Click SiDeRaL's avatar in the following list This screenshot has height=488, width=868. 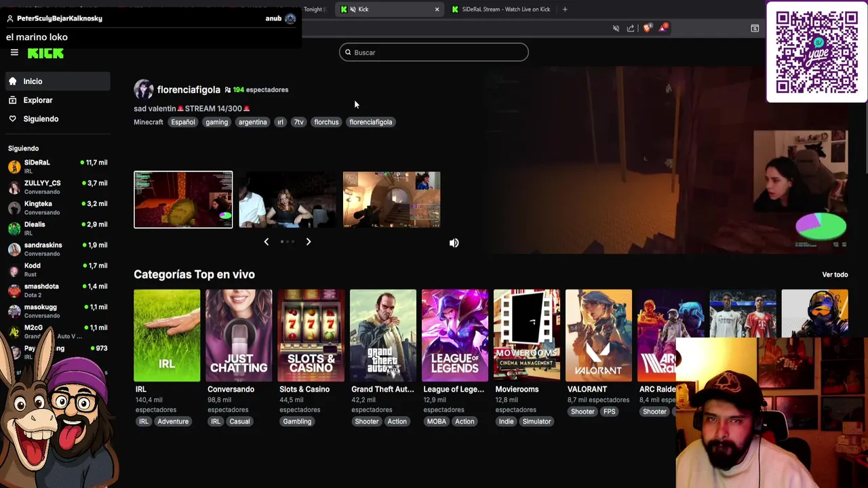click(x=14, y=167)
